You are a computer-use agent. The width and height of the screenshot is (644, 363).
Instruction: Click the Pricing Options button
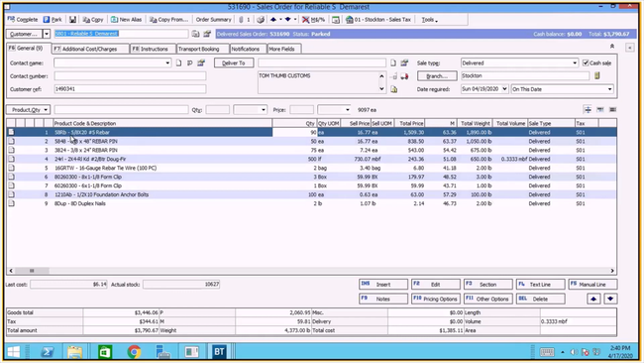[435, 299]
